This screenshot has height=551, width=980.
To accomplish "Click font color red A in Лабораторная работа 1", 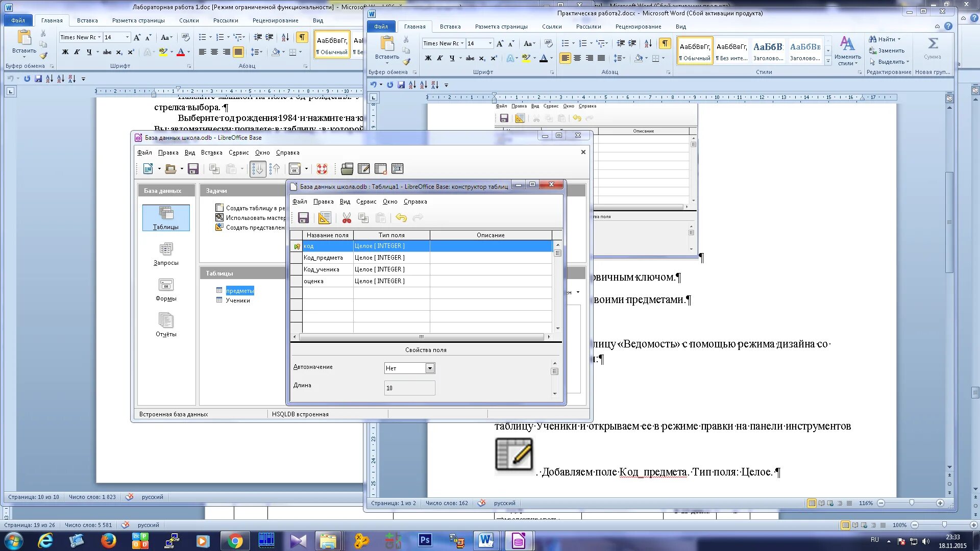I will (180, 52).
